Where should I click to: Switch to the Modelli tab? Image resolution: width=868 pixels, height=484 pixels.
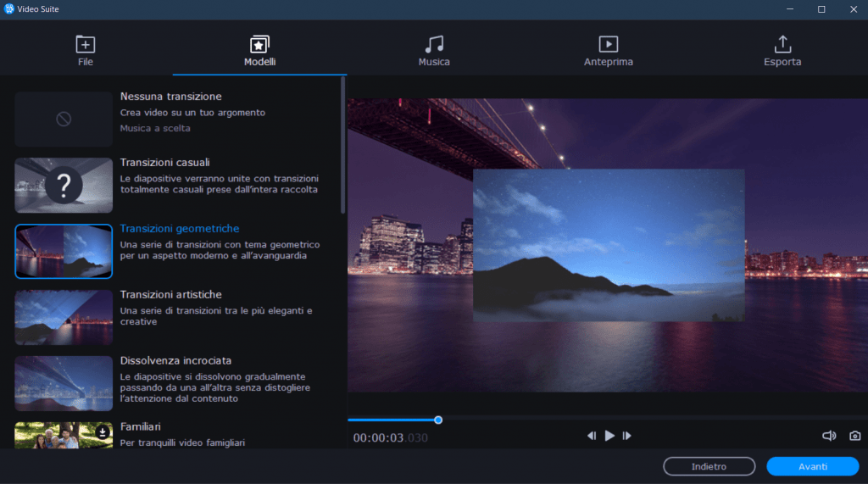tap(259, 50)
